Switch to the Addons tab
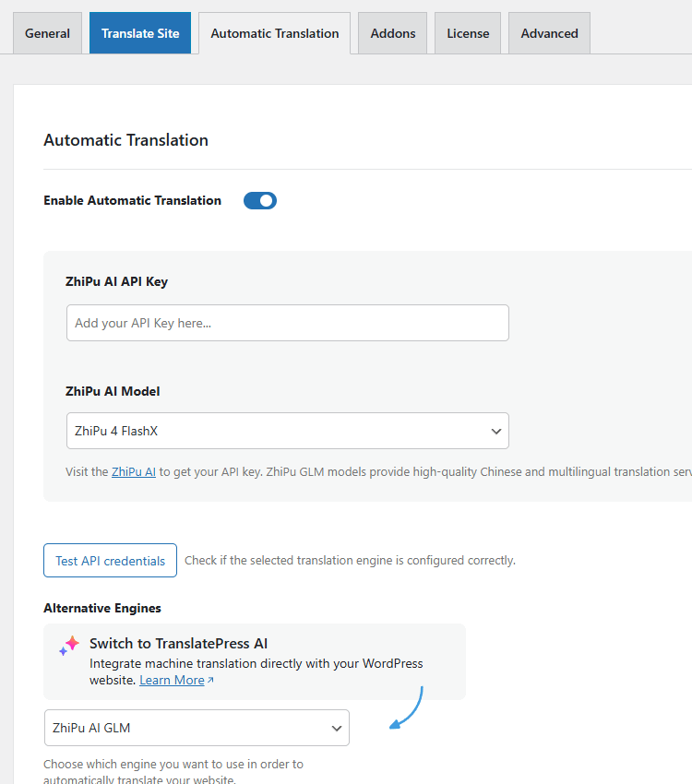The width and height of the screenshot is (692, 784). [x=392, y=33]
